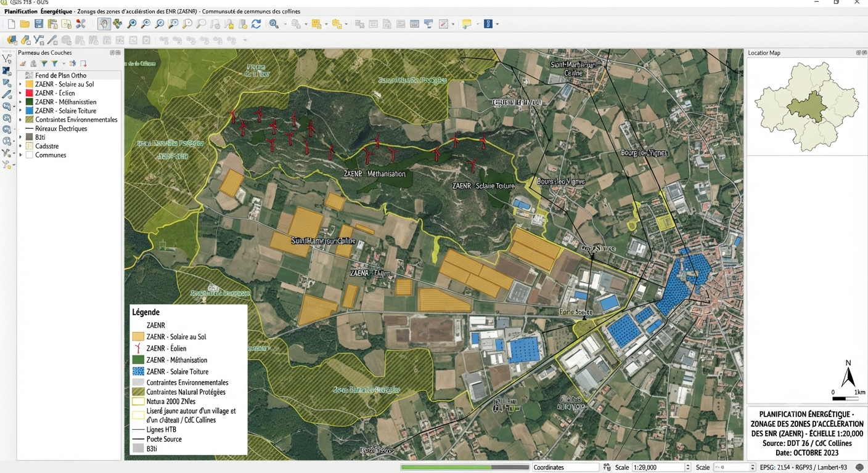Float the Parmeau des Couches panel
This screenshot has width=868, height=473.
pos(112,53)
